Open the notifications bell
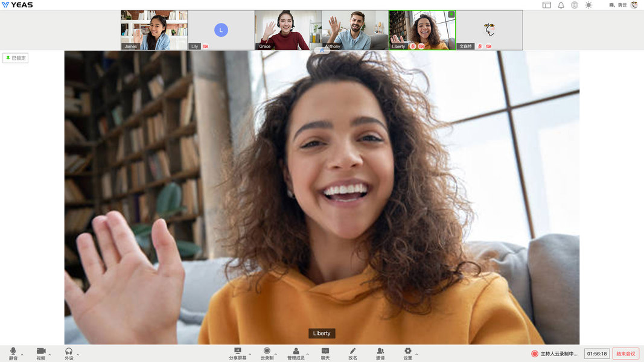The height and width of the screenshot is (362, 644). click(561, 5)
